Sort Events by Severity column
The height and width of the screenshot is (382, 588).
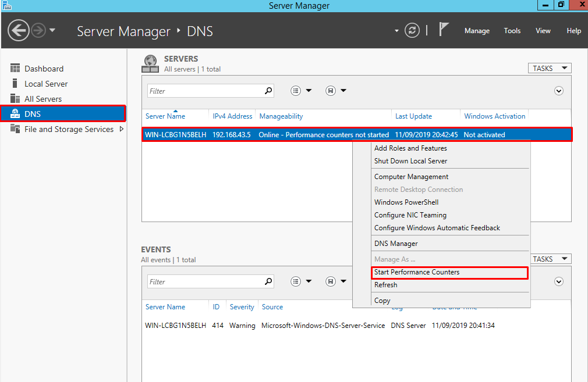242,307
